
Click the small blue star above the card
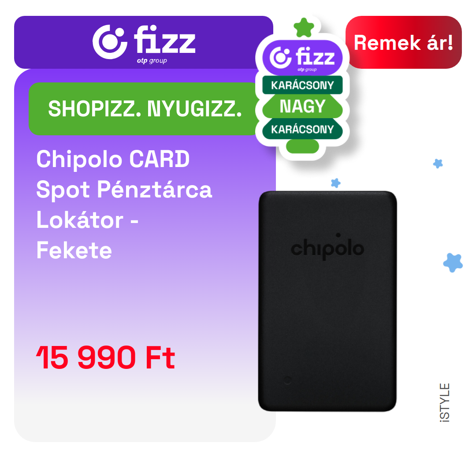point(335,183)
